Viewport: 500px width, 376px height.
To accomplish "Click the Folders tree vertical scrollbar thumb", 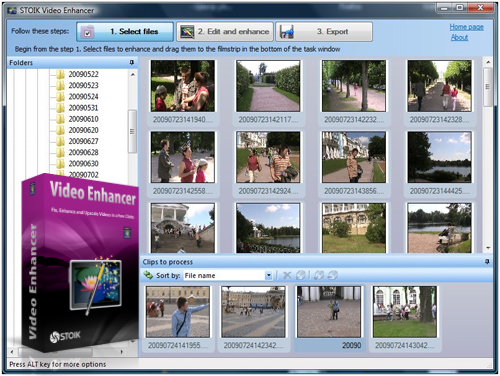I will pyautogui.click(x=132, y=131).
